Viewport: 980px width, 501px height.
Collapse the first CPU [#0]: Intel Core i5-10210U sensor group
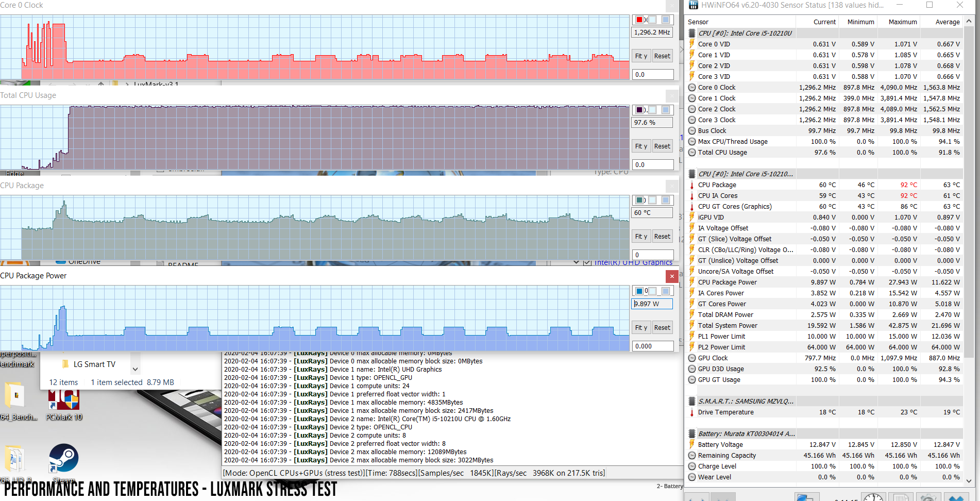(x=692, y=33)
